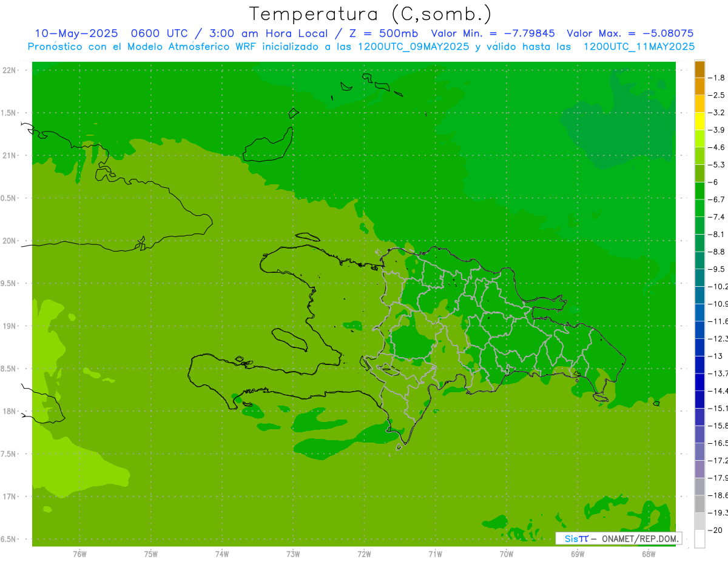This screenshot has width=728, height=562.
Task: Select '1200UTC_09MAY2025' initialization time
Action: coord(414,47)
